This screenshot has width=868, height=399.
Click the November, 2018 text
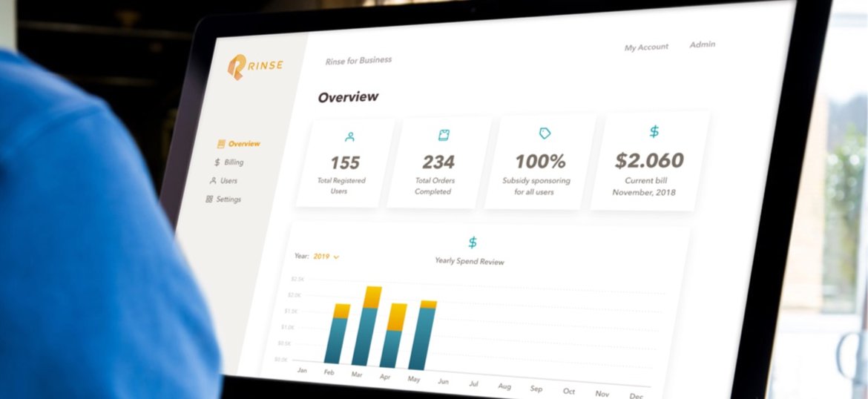644,193
